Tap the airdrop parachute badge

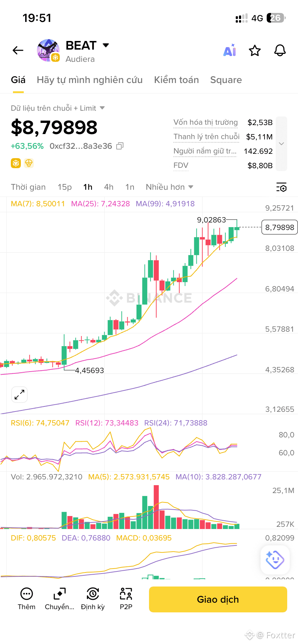point(29,164)
